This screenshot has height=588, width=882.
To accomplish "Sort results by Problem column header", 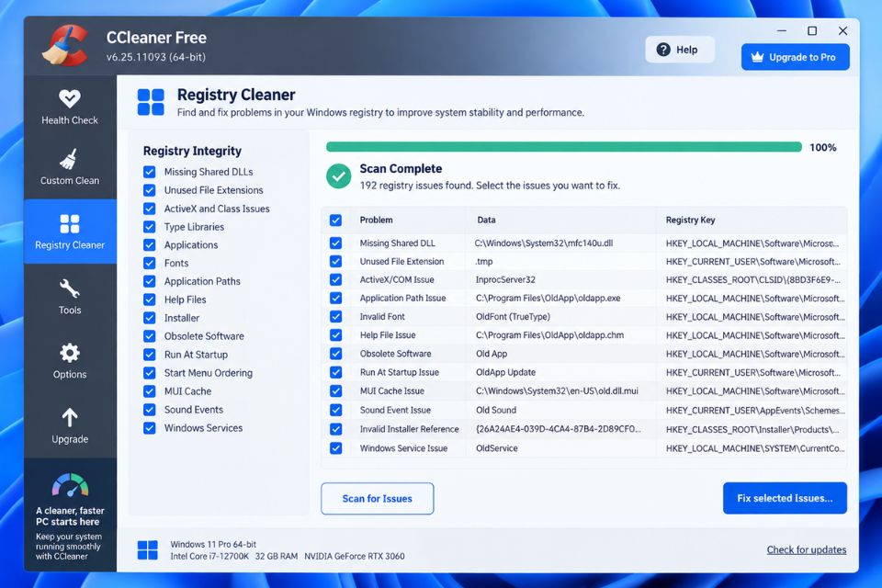I will 377,220.
